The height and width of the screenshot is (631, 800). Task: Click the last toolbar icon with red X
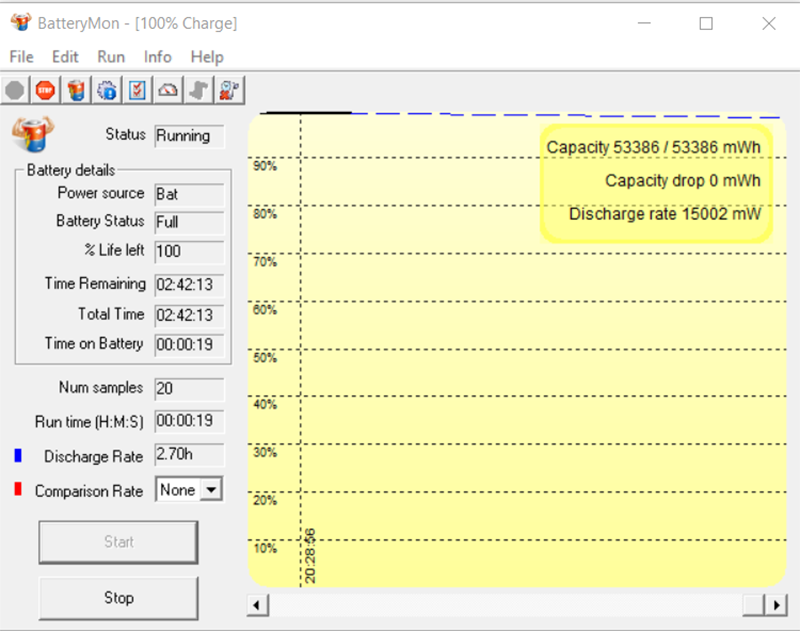[229, 91]
